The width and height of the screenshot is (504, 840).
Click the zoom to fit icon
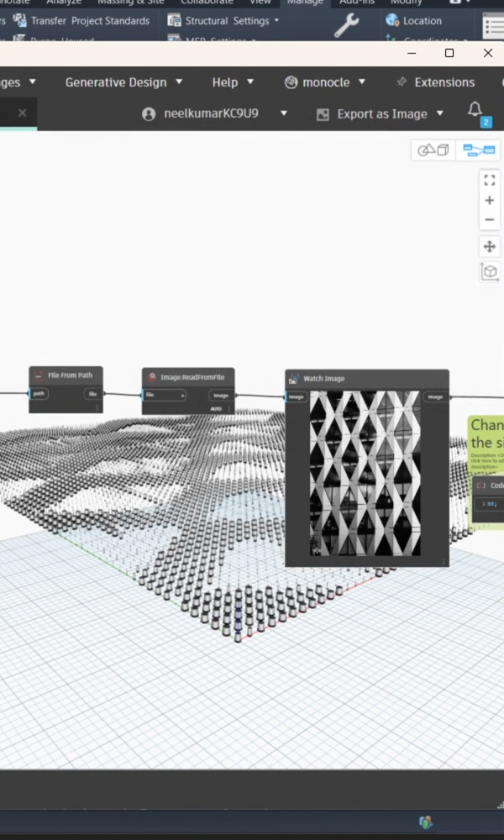click(490, 181)
